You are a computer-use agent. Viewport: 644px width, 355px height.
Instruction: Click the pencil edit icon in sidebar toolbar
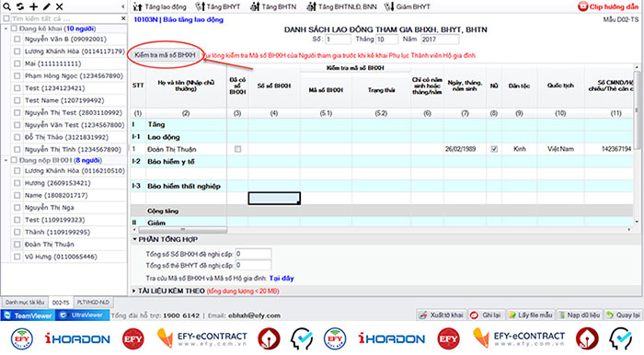pos(47,6)
